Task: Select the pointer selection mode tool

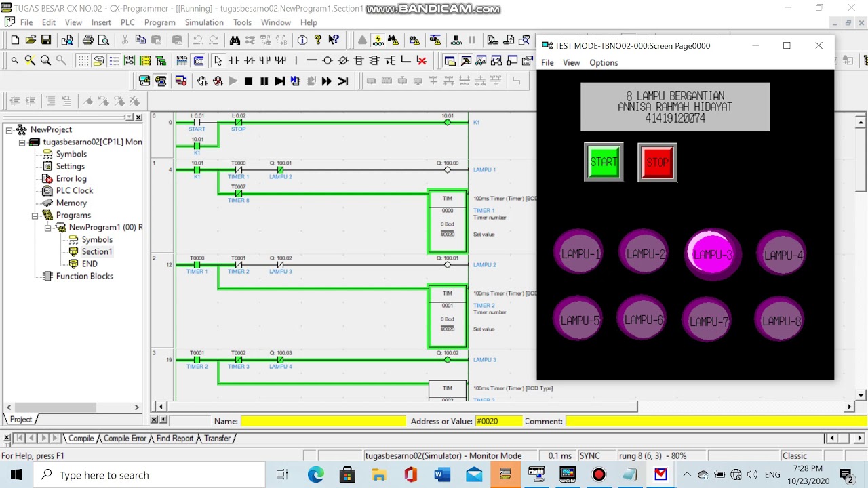Action: (x=218, y=60)
